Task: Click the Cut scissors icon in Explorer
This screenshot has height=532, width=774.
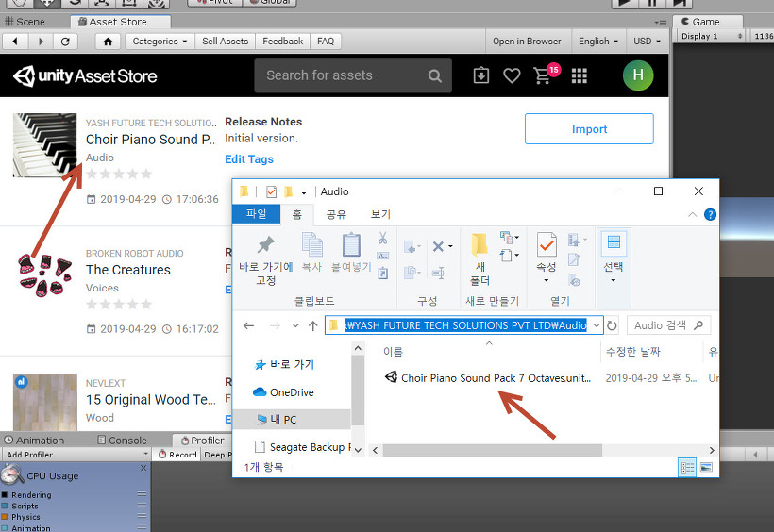Action: 382,239
